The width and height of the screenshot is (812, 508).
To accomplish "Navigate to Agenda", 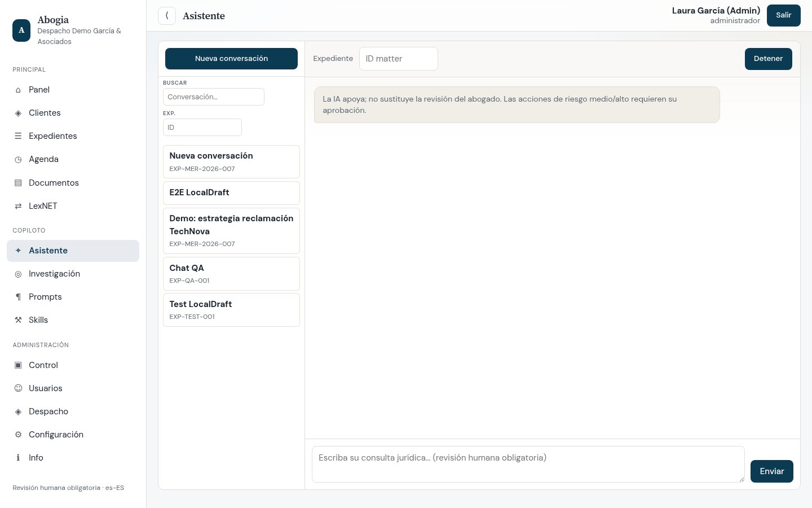I will point(73,159).
